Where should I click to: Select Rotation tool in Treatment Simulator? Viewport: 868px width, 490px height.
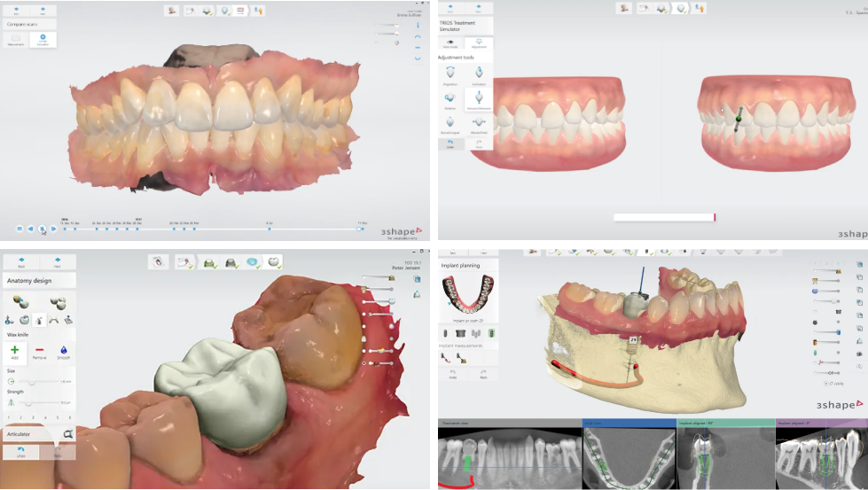[450, 99]
